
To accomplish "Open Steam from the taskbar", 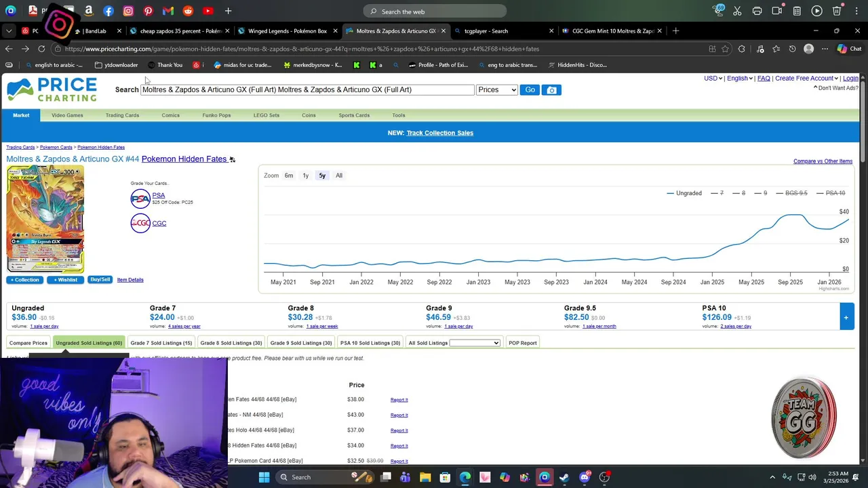I will (564, 477).
